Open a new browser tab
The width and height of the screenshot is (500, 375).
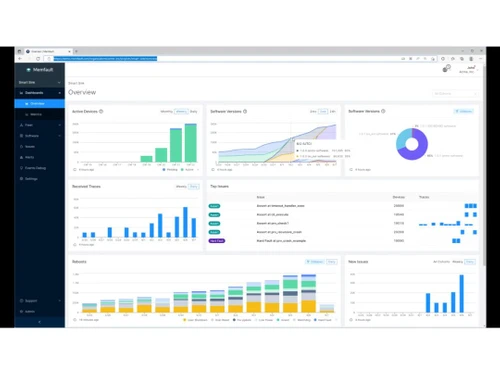coord(76,51)
